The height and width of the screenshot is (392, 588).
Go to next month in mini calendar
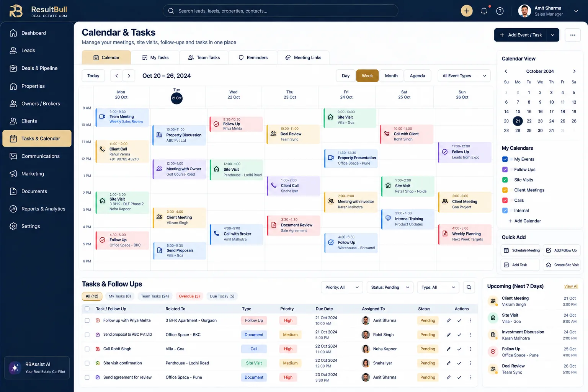click(574, 71)
